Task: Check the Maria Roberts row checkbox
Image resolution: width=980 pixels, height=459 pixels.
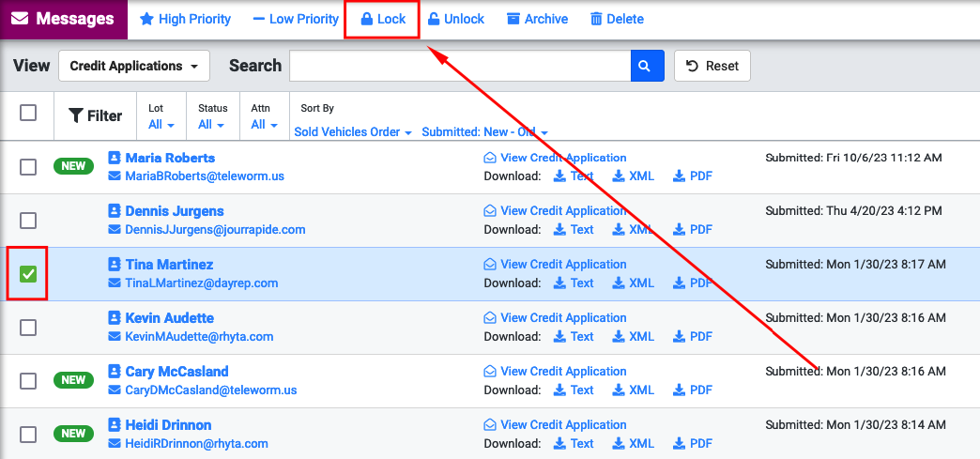Action: 28,167
